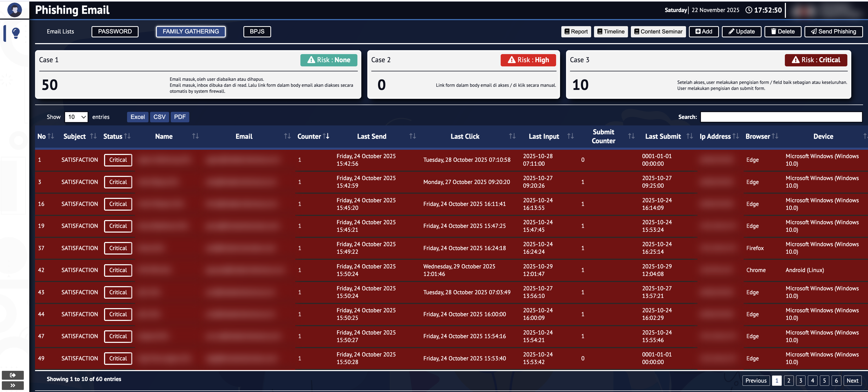Click the pencil icon on Update button

pos(731,31)
